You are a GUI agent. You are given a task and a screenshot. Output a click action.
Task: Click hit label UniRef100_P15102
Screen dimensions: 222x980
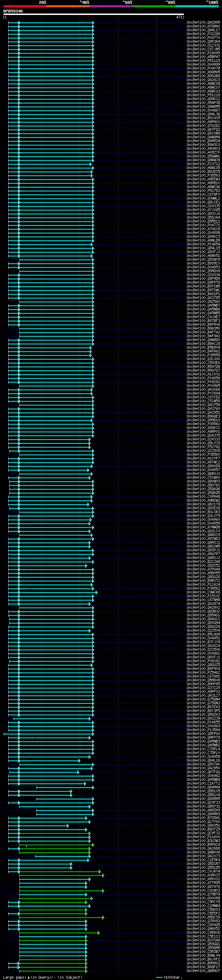click(x=203, y=596)
